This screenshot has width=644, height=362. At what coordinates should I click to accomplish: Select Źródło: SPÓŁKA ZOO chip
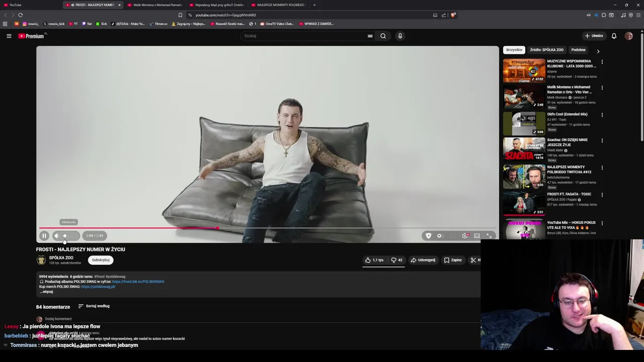pos(546,50)
